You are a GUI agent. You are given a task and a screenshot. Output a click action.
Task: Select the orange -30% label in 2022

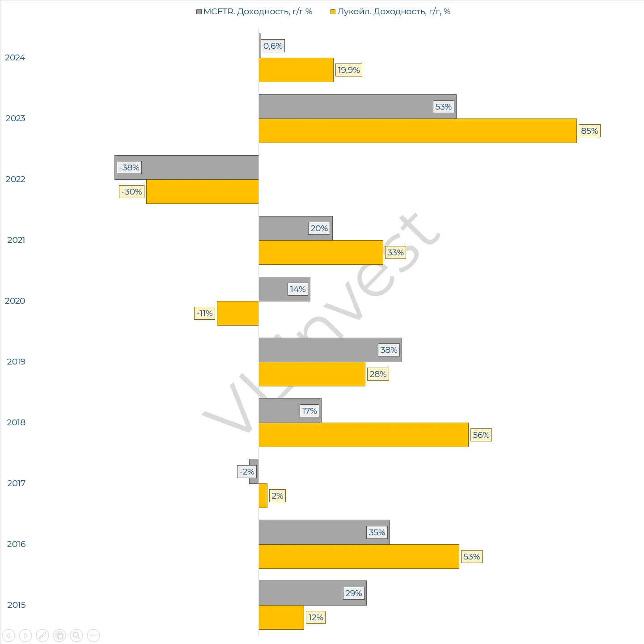pos(132,192)
